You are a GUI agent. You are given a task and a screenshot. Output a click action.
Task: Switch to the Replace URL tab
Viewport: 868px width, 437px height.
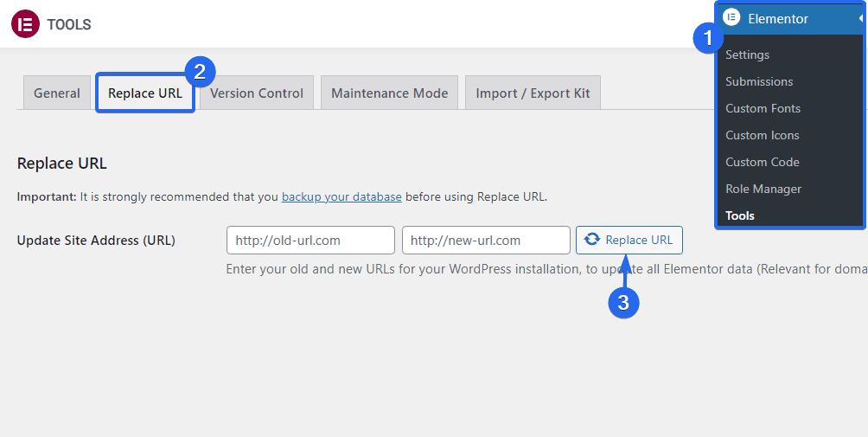(145, 93)
